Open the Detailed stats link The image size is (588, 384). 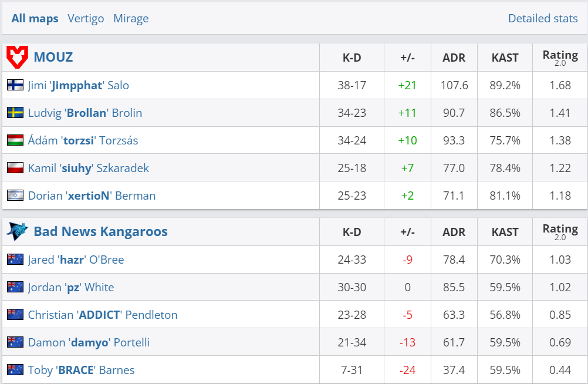pyautogui.click(x=543, y=18)
